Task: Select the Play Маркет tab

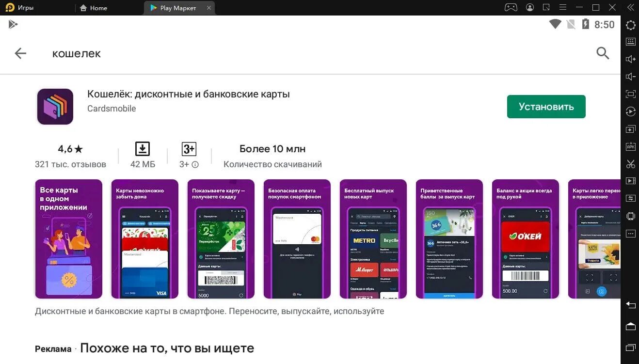Action: (x=173, y=8)
